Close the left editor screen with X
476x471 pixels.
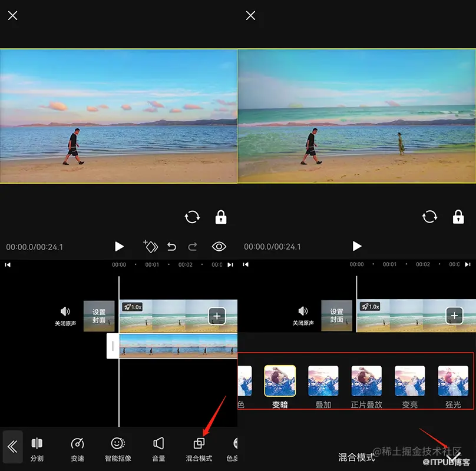[x=12, y=15]
